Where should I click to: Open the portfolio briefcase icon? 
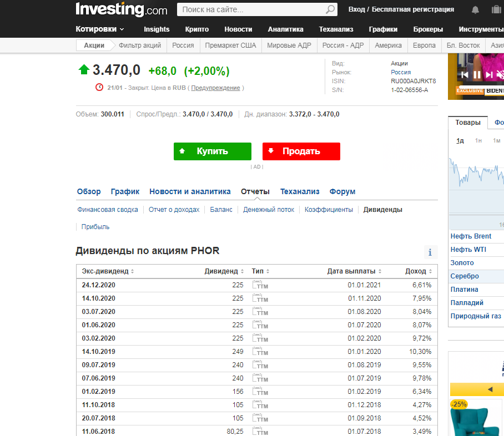496,9
